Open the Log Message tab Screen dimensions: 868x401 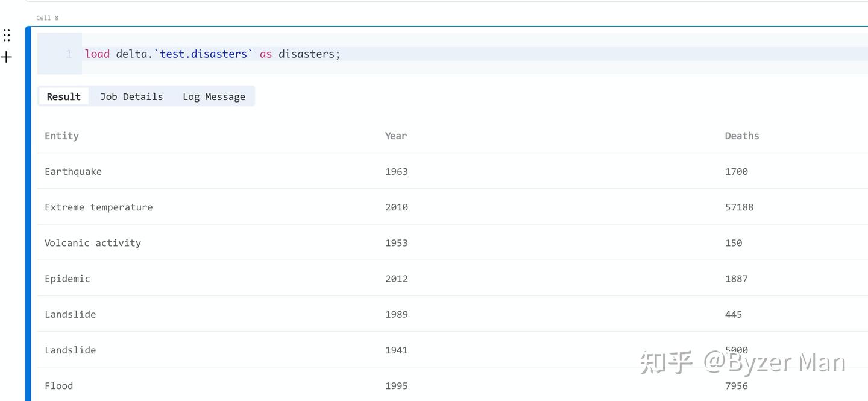(x=214, y=96)
